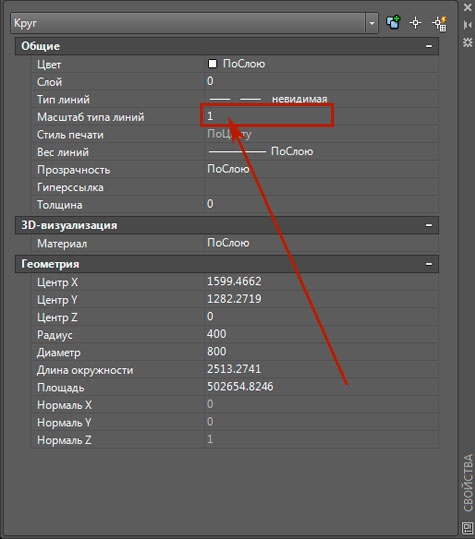This screenshot has height=539, width=475.
Task: Toggle PICKADD value icon
Action: 393,23
